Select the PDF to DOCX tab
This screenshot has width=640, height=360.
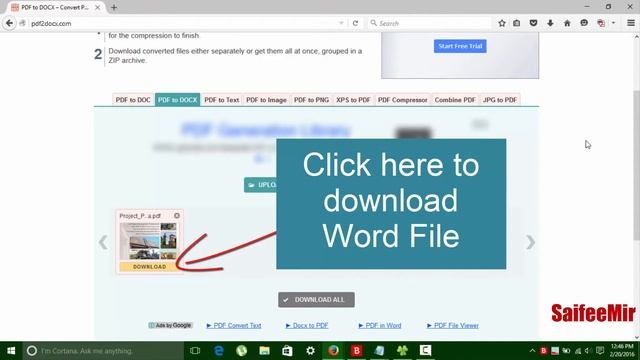[178, 100]
